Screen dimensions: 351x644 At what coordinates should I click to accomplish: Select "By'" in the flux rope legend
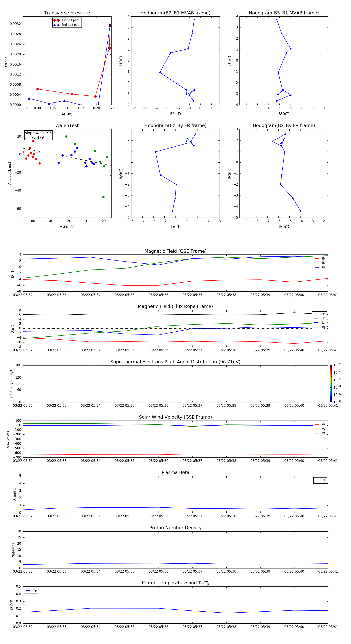click(320, 318)
